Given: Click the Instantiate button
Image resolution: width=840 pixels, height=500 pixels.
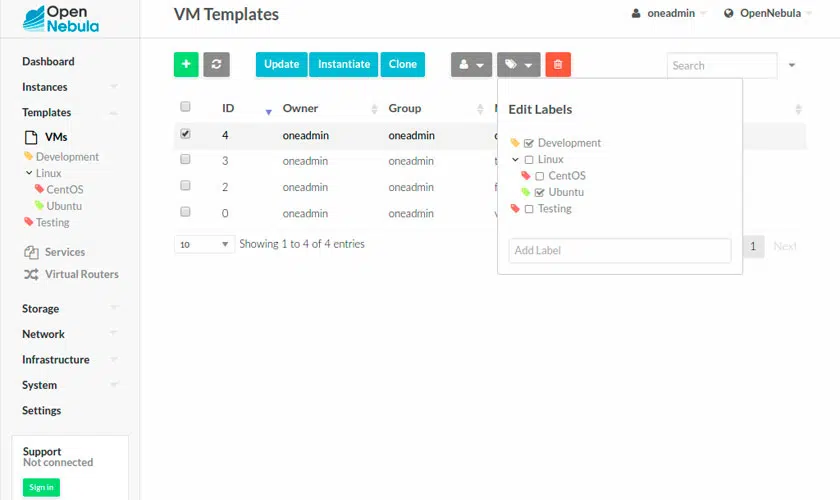Looking at the screenshot, I should tap(343, 64).
